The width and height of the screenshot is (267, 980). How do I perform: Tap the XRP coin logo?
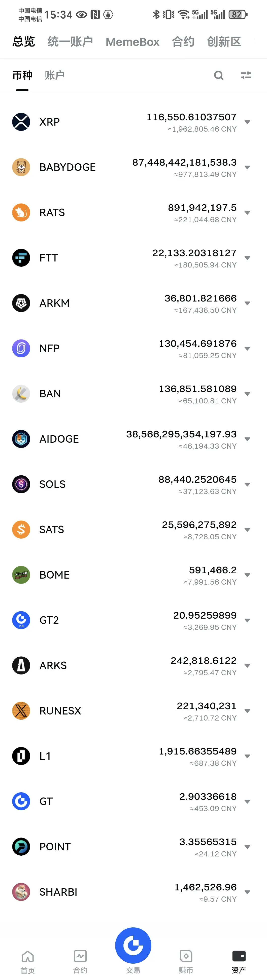(x=21, y=122)
